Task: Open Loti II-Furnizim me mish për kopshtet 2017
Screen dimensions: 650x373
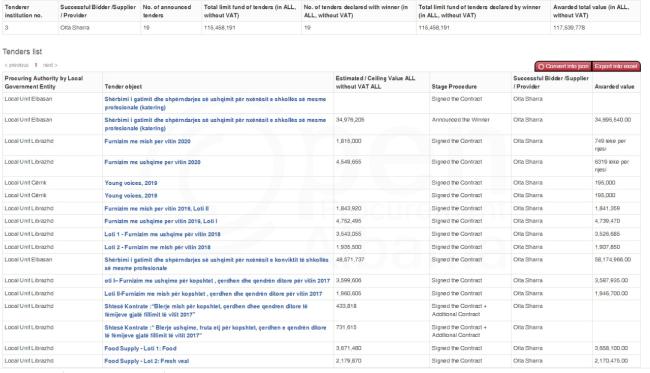Action: (x=213, y=293)
